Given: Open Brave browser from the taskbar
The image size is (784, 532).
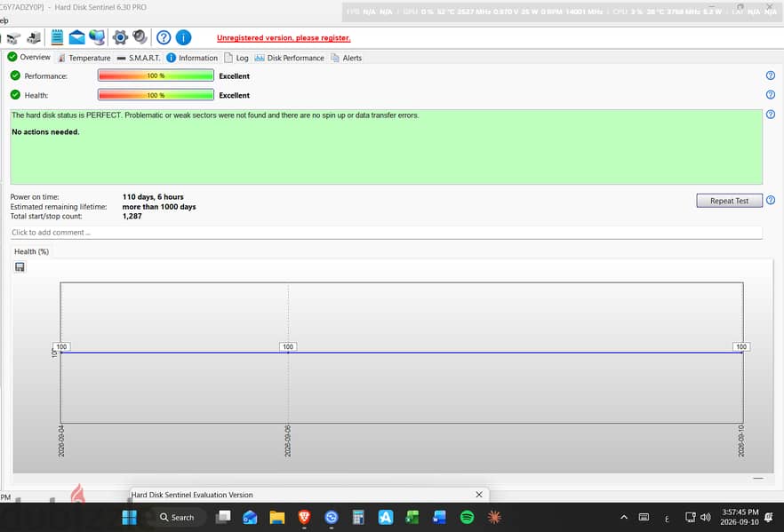Looking at the screenshot, I should click(x=304, y=517).
